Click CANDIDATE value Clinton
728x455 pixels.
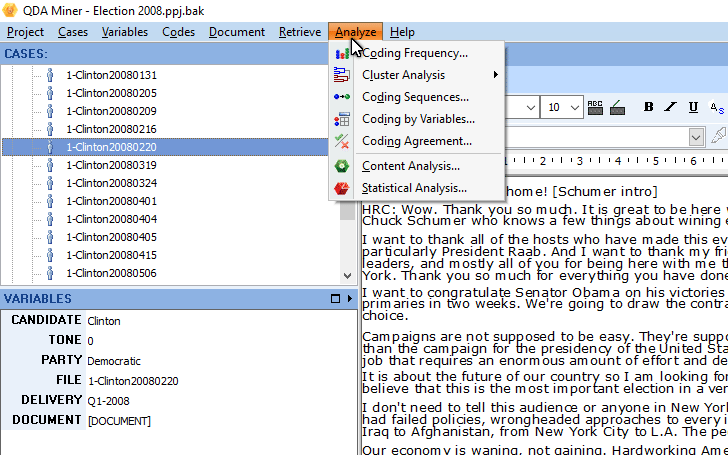click(x=104, y=321)
